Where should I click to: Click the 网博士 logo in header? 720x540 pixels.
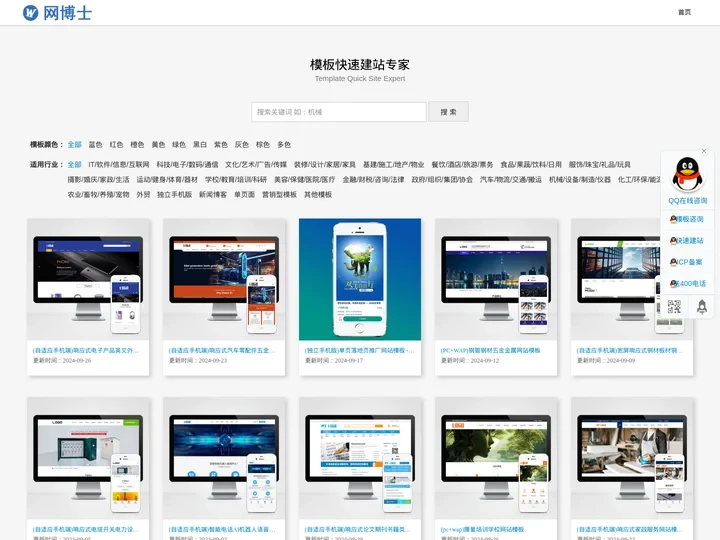(x=57, y=13)
